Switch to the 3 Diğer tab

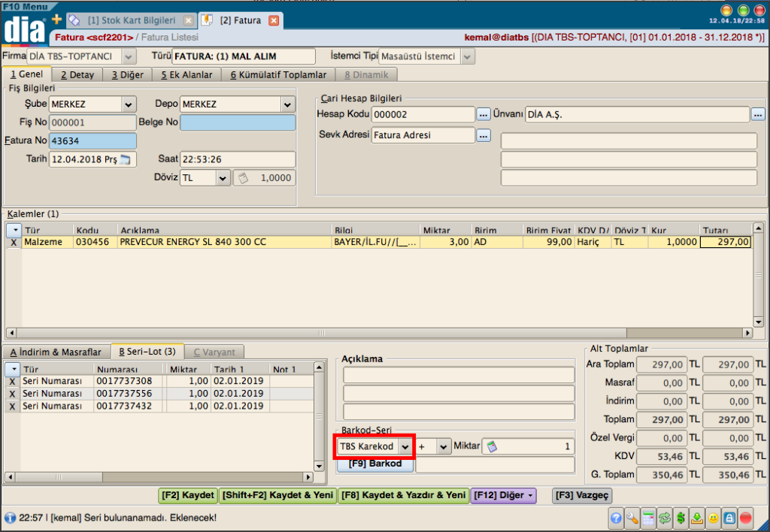(128, 74)
